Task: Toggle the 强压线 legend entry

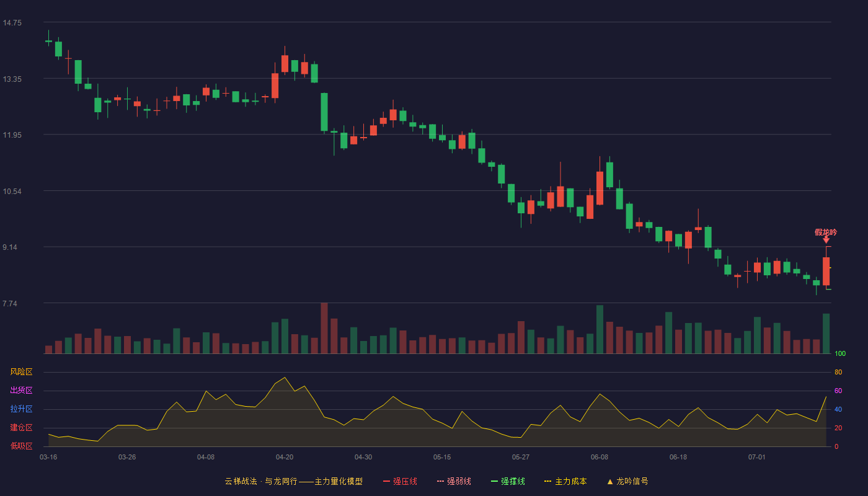Action: (400, 481)
